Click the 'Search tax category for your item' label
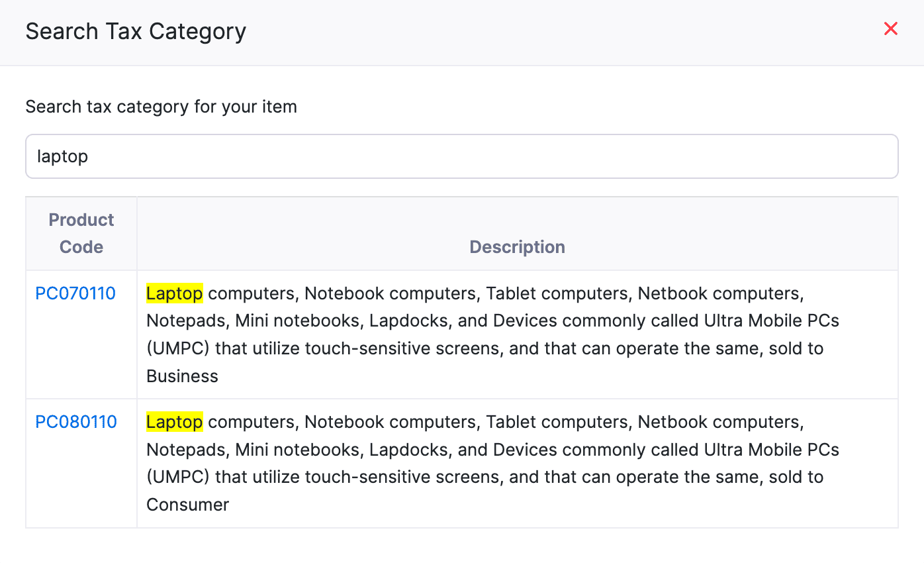Image resolution: width=924 pixels, height=563 pixels. pos(161,107)
